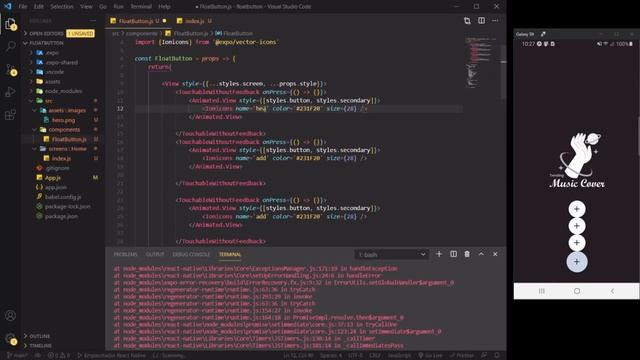Collapse the components folder
This screenshot has height=360, width=640.
pos(64,129)
